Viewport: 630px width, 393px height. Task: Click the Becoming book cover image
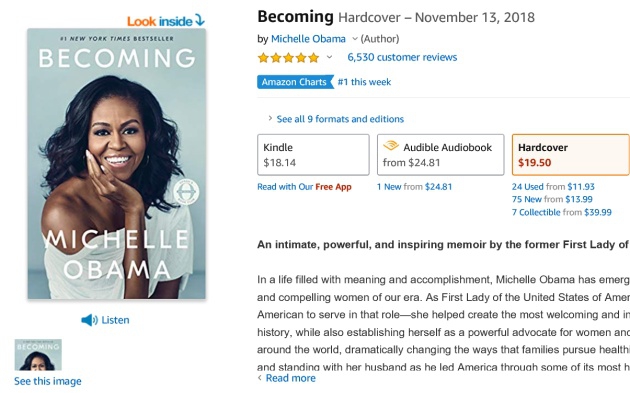117,164
